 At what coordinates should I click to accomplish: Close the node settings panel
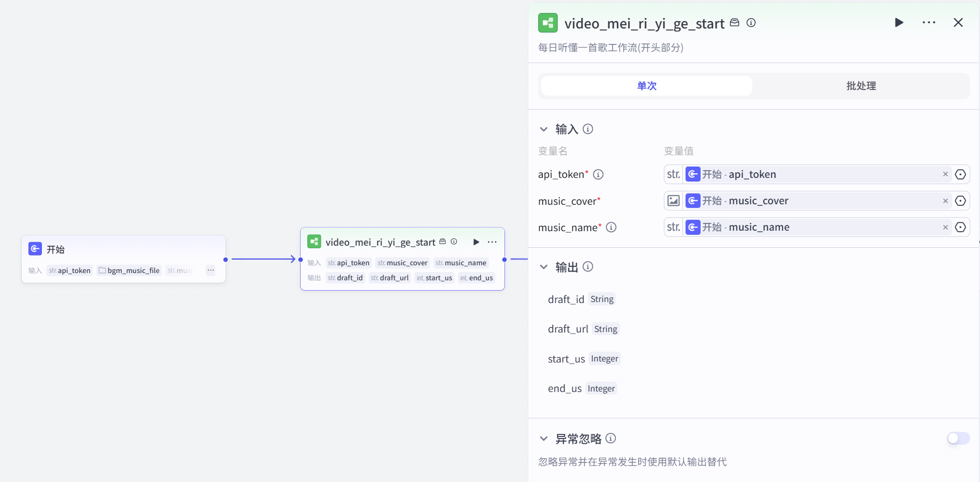(958, 23)
